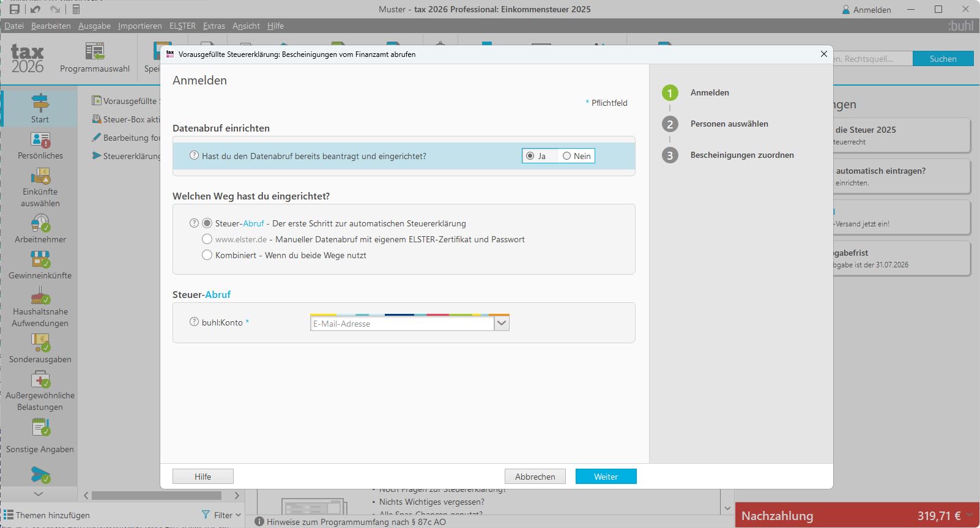Open the Sonderausgaben section icon

[40, 343]
